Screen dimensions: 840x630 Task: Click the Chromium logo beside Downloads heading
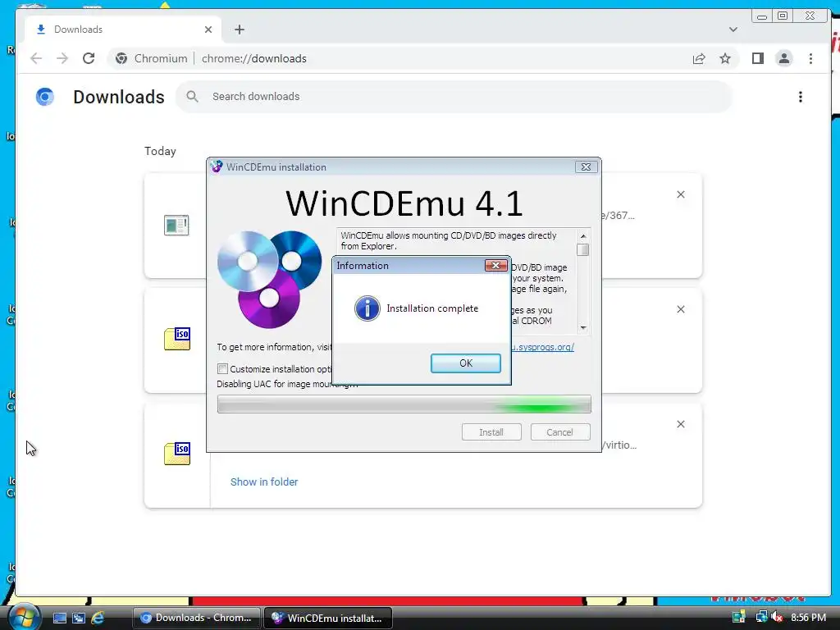[45, 97]
